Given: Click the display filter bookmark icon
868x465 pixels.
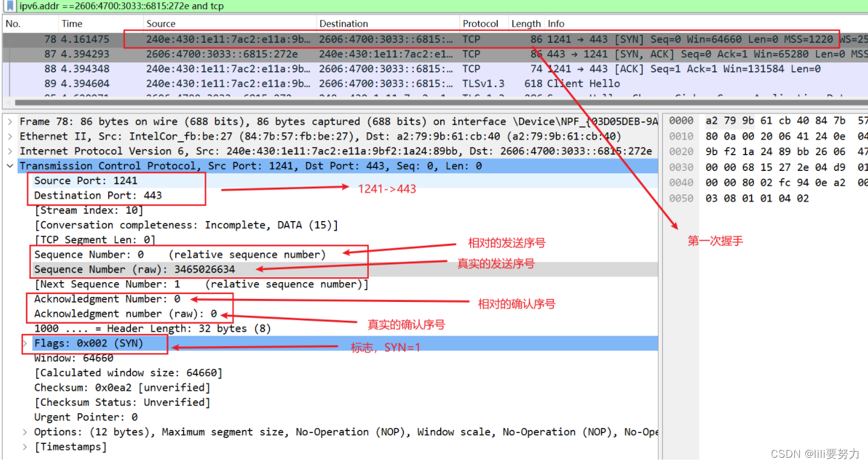Looking at the screenshot, I should click(11, 7).
